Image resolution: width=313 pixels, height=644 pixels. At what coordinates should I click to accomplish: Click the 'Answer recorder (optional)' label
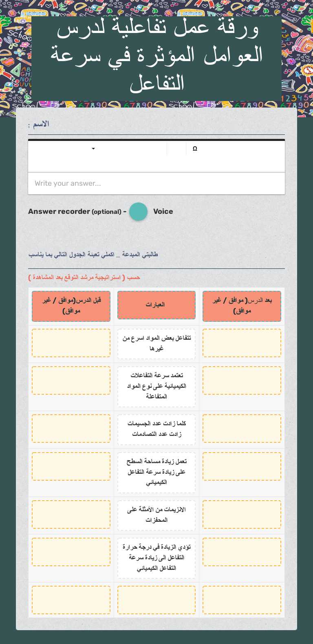73,211
